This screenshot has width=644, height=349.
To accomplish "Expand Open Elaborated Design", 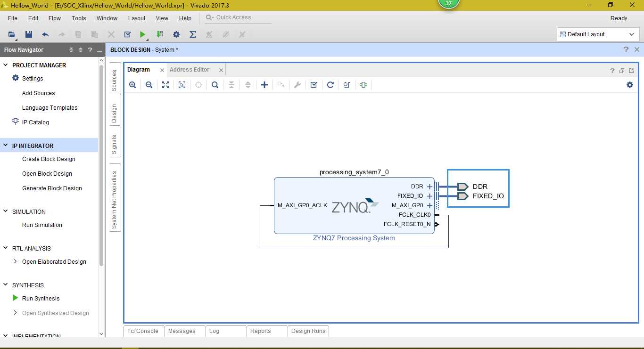I will click(x=15, y=261).
